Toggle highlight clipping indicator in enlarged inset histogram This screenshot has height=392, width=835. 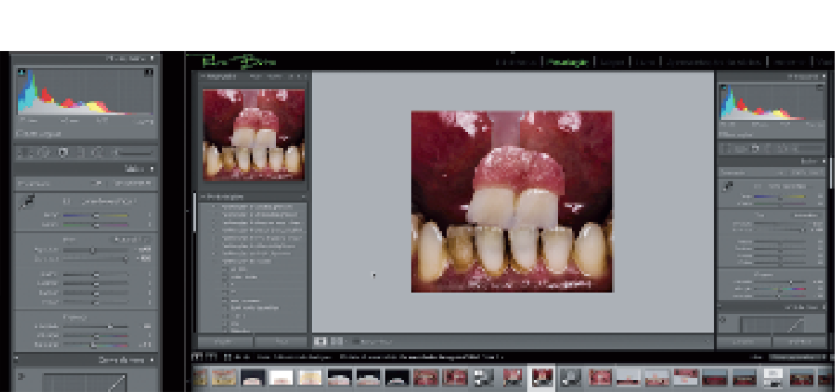click(149, 72)
